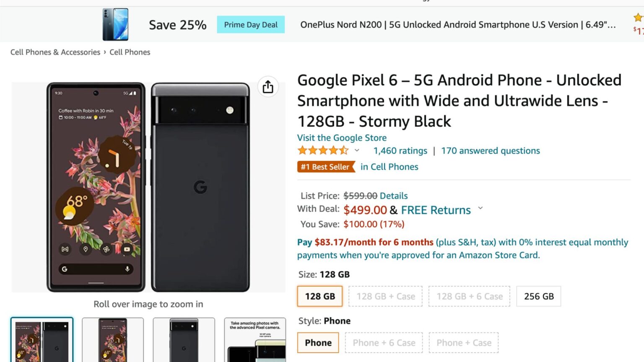Image resolution: width=644 pixels, height=362 pixels.
Task: Expand the rating breakdown dropdown arrow
Action: (x=356, y=150)
